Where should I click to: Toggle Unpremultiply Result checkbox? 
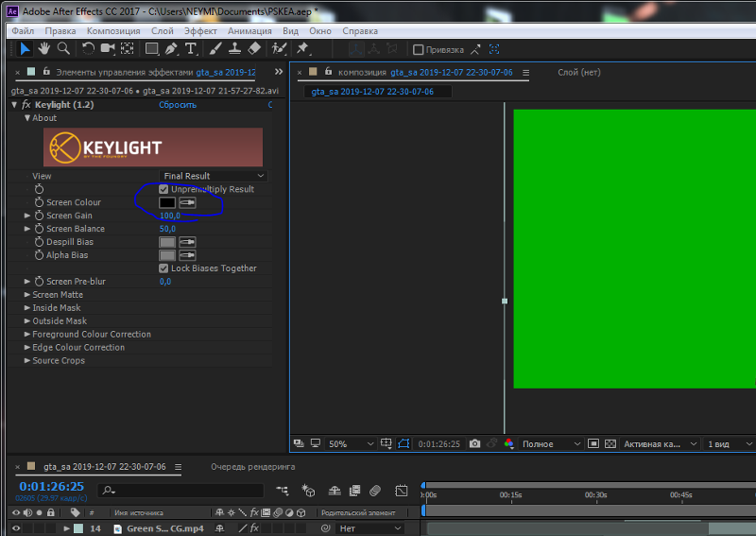tap(163, 189)
